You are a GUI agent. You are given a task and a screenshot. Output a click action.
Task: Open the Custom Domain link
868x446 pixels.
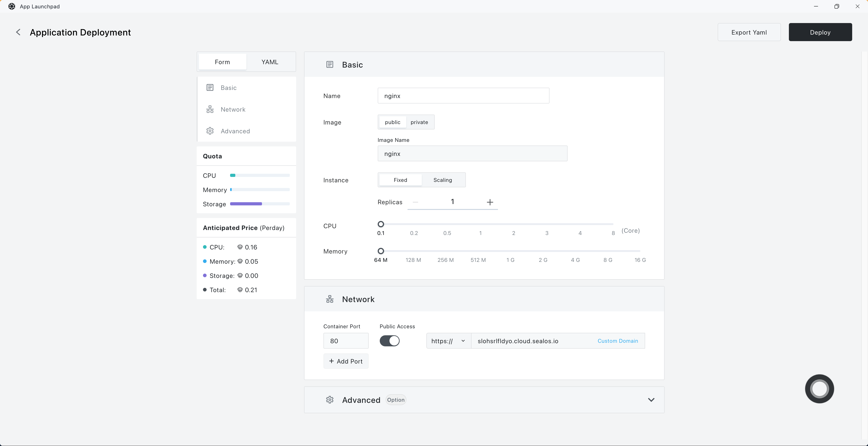(618, 341)
